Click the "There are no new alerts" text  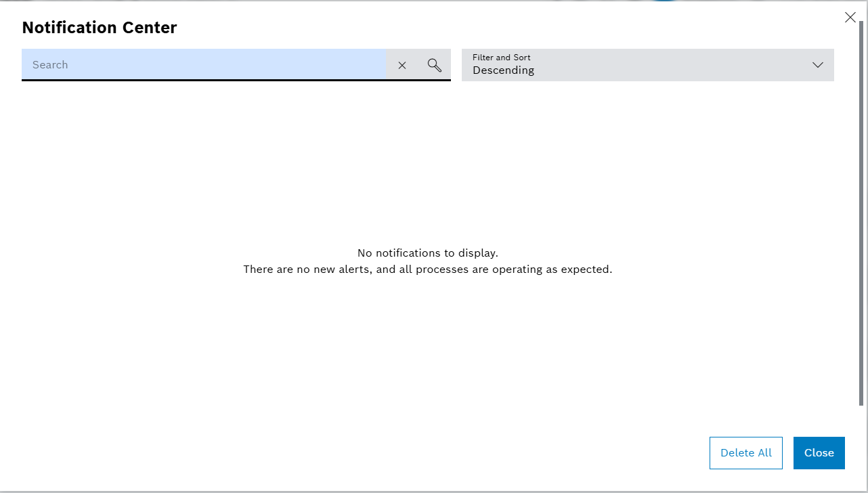[x=427, y=270]
